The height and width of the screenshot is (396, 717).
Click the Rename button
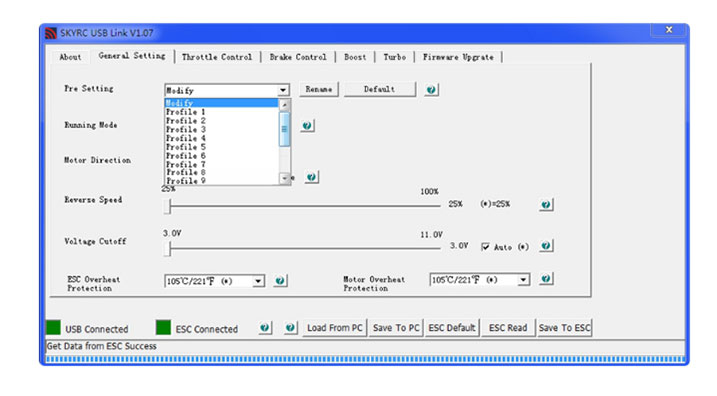click(319, 90)
